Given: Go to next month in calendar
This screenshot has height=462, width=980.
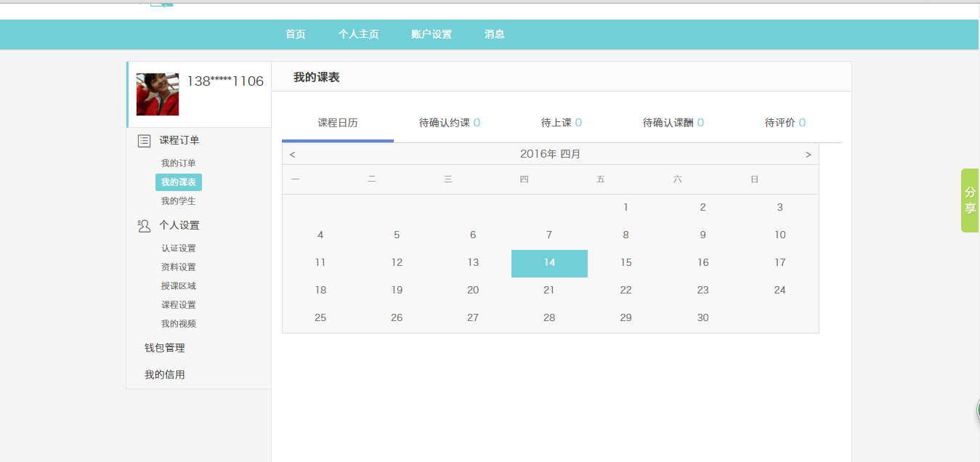Looking at the screenshot, I should click(808, 155).
